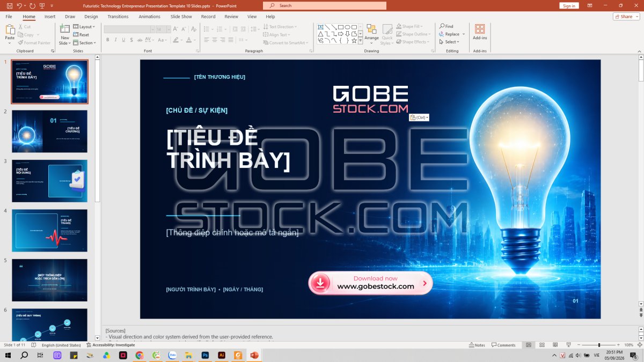The height and width of the screenshot is (362, 644).
Task: Switch to the Animations tab
Action: pos(150,17)
